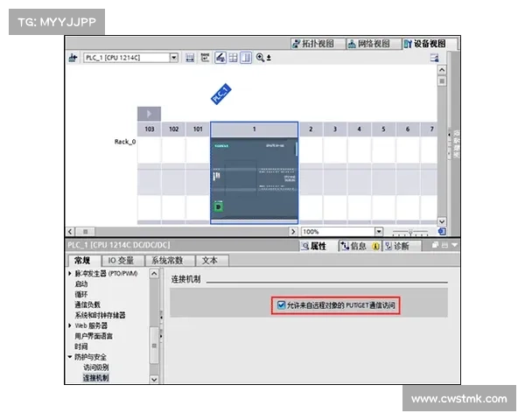Select the IO 变量 tab
The image size is (525, 420).
point(122,260)
